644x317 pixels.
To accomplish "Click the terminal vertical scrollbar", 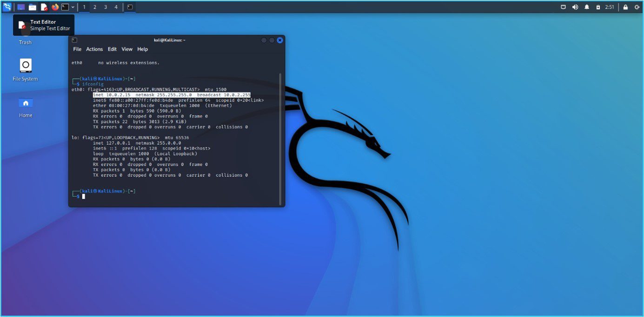I will click(280, 139).
